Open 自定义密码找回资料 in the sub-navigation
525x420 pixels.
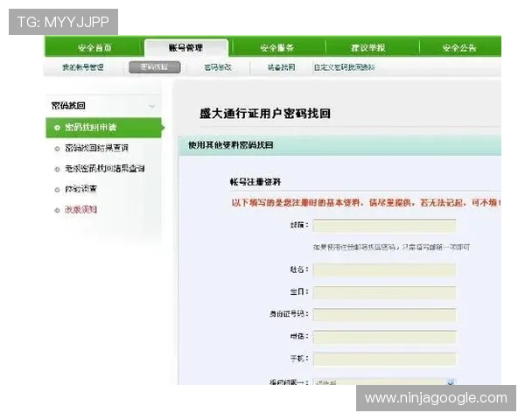tap(344, 67)
